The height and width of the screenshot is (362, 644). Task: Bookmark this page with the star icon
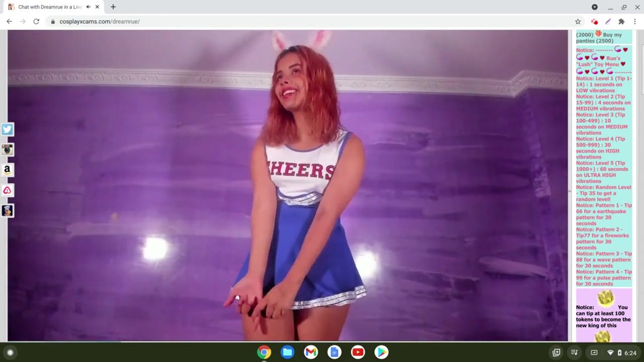tap(578, 22)
